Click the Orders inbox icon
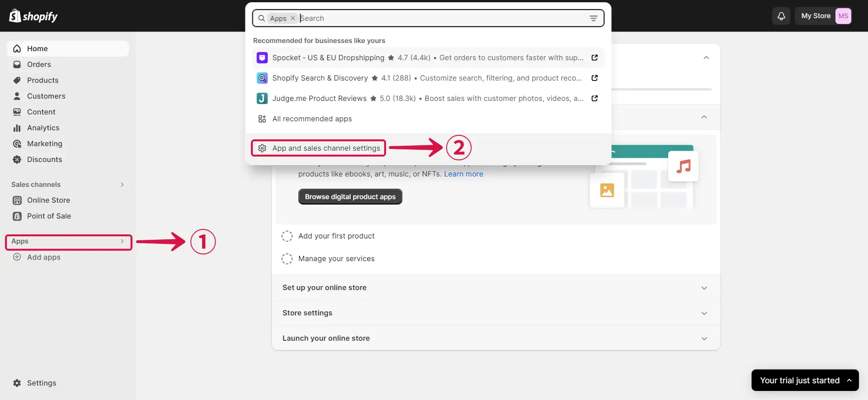Screen dimensions: 868x400 coord(17,65)
